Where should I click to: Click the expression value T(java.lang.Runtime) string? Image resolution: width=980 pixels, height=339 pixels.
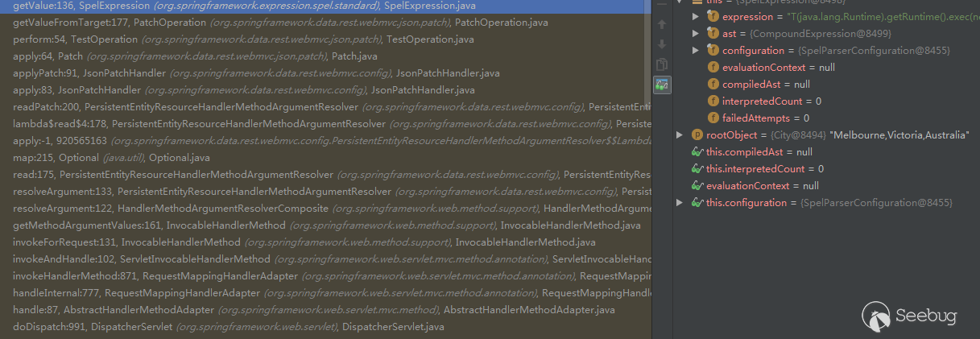pos(884,17)
